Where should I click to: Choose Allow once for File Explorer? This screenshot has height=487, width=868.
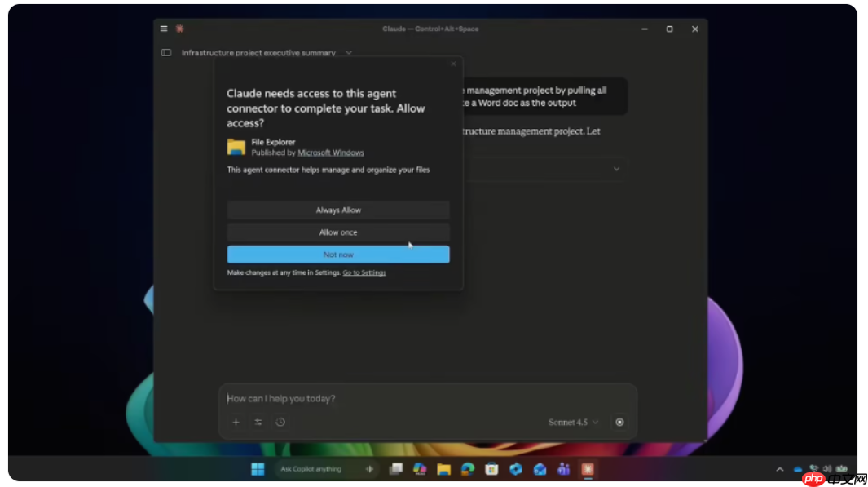pyautogui.click(x=338, y=232)
